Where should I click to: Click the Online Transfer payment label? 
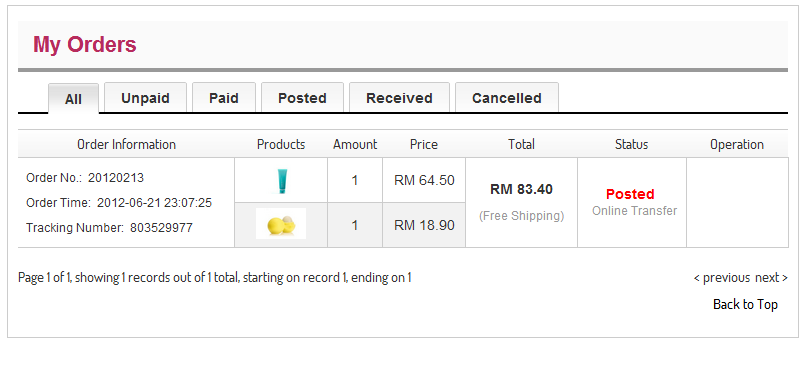634,211
